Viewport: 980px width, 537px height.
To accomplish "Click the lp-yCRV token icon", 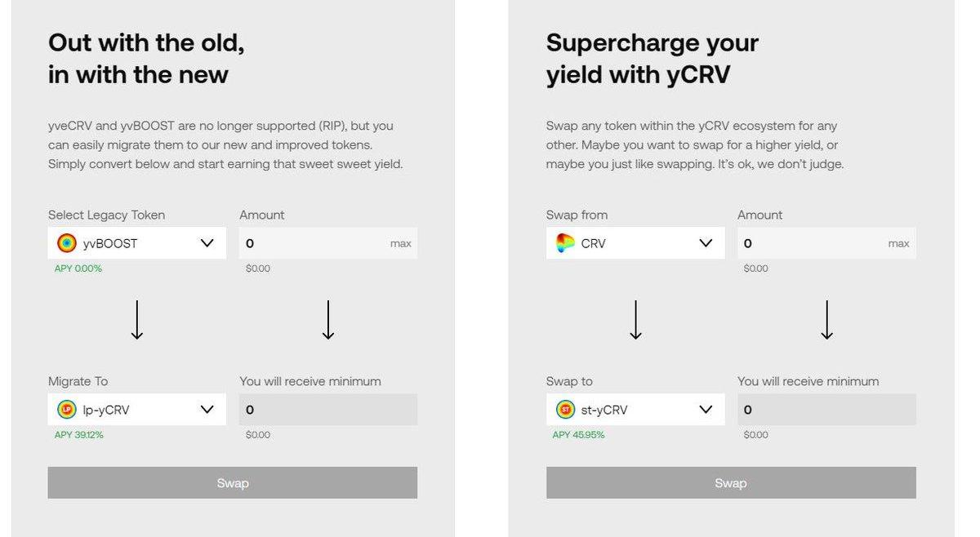I will click(67, 410).
